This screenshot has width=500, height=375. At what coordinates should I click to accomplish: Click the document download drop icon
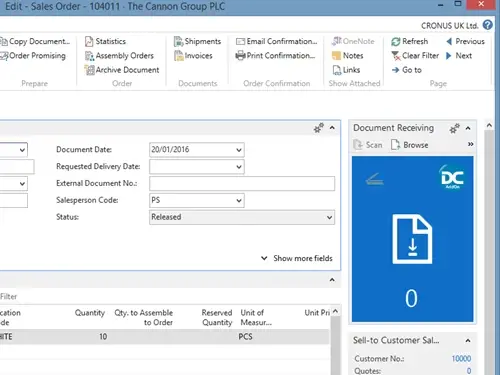pos(412,239)
